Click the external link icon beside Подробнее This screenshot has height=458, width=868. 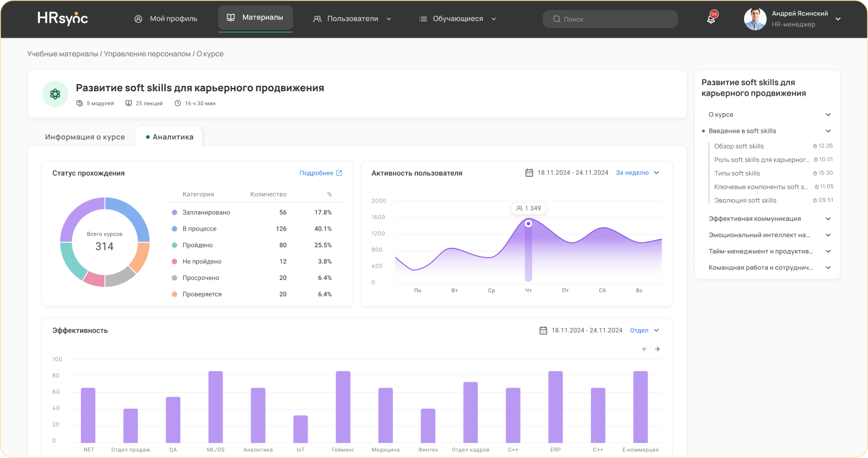click(x=339, y=173)
